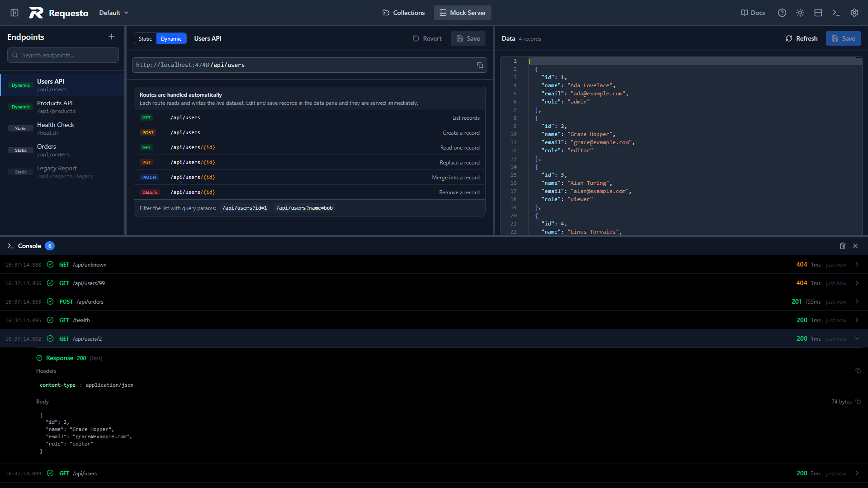Expand the GET /health log entry

(x=434, y=320)
